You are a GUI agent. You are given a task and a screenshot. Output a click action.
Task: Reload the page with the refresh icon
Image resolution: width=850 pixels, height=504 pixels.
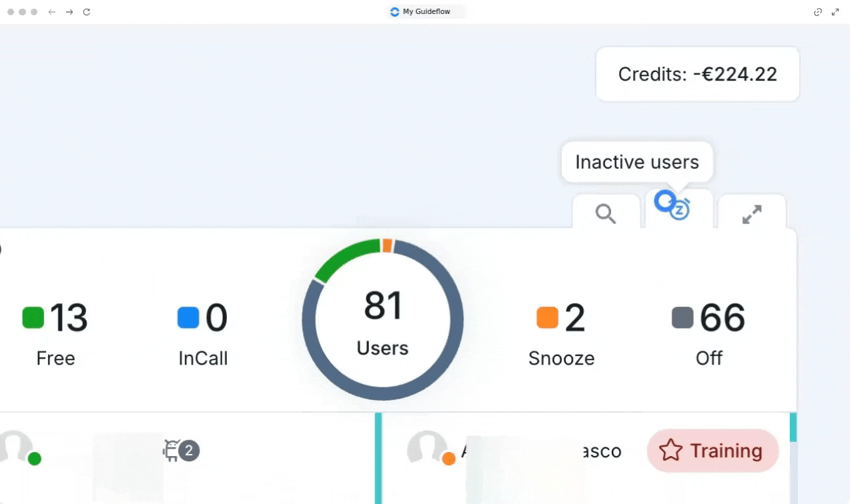tap(87, 12)
